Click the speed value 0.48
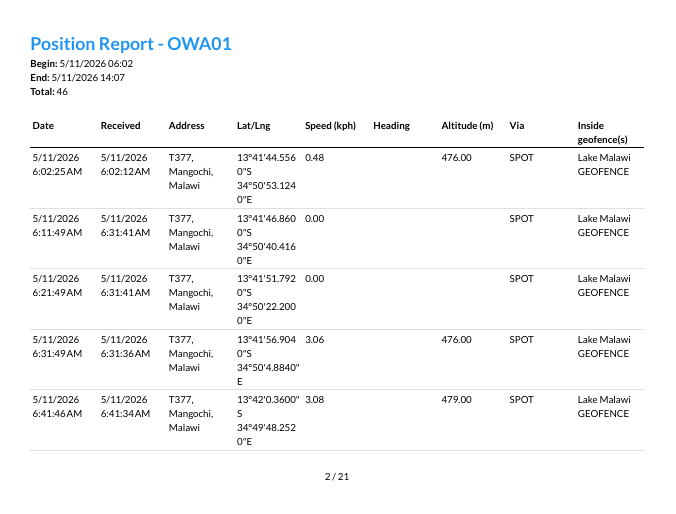The height and width of the screenshot is (514, 676). pos(314,157)
